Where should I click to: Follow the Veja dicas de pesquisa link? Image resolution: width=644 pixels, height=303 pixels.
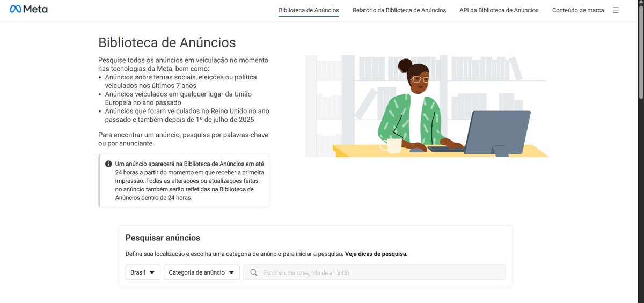[x=376, y=254]
